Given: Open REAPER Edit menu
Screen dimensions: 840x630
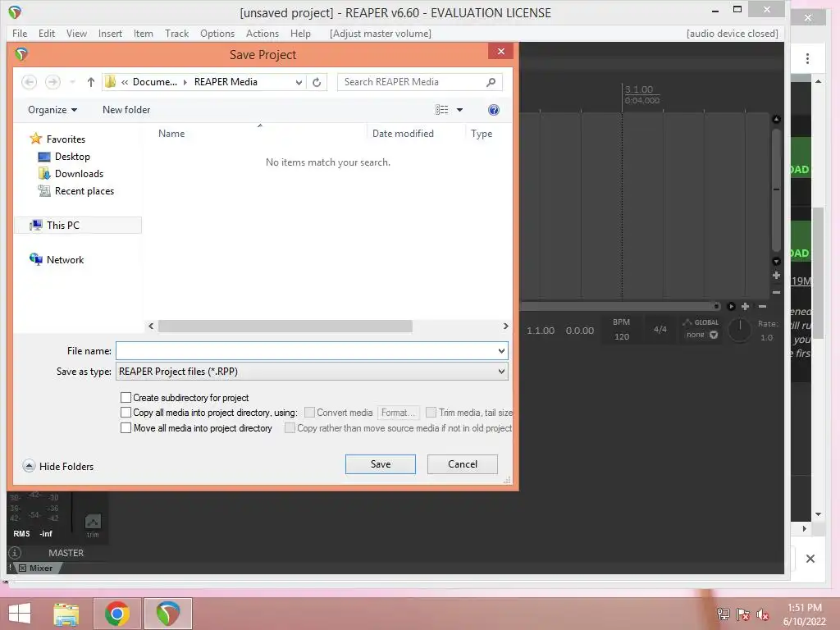Looking at the screenshot, I should point(47,33).
